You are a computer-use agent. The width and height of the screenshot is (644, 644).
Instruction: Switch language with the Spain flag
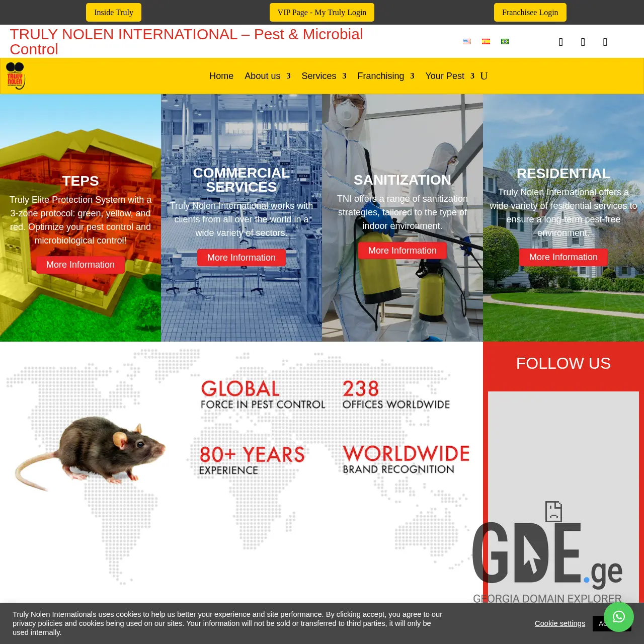click(x=486, y=42)
